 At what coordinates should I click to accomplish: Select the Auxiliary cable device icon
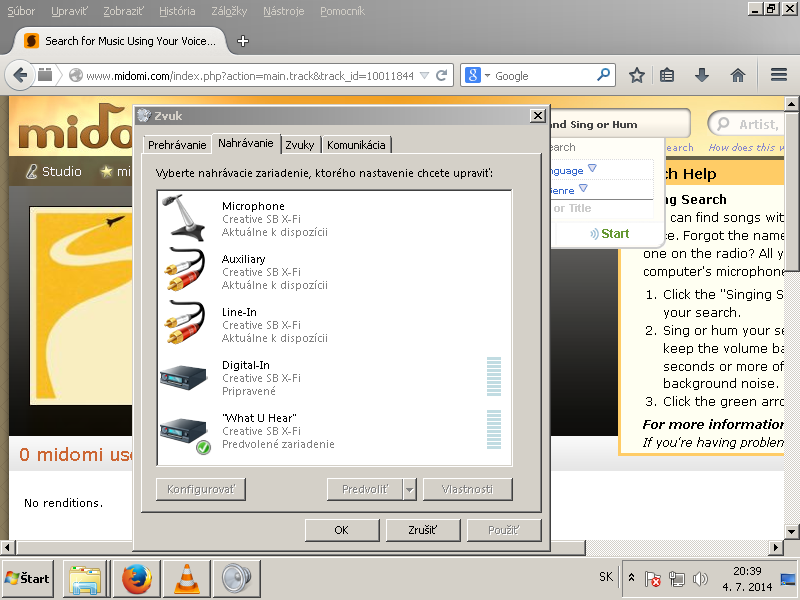[184, 269]
